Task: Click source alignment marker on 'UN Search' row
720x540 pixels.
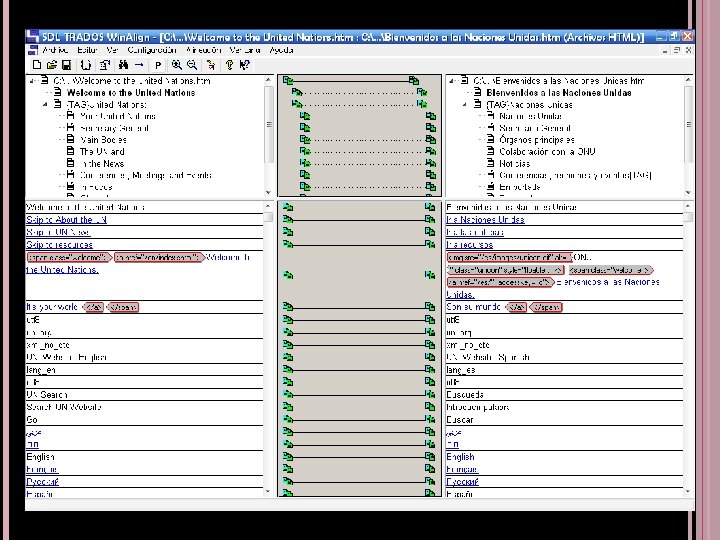Action: tap(288, 394)
